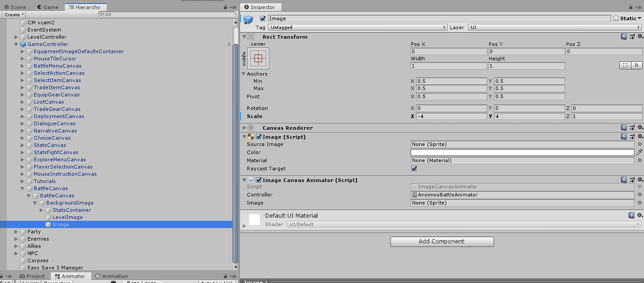Enable the Static checkbox
Viewport: 644px width, 283px height.
(x=616, y=18)
